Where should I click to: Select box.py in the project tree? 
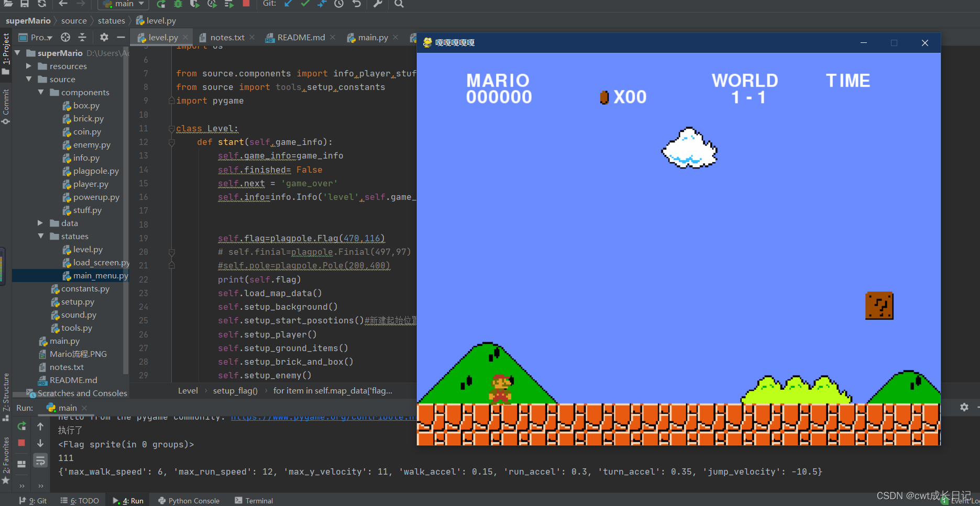pyautogui.click(x=86, y=106)
